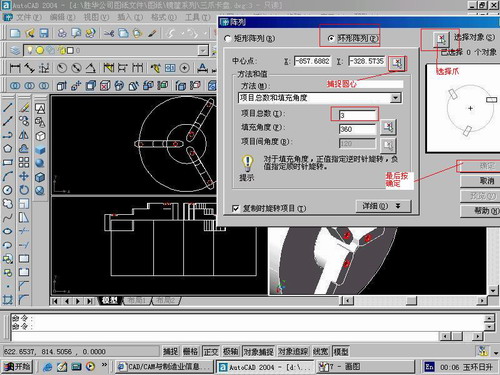The image size is (500, 375).
Task: Select the Circle draw tool
Action: [x=8, y=190]
